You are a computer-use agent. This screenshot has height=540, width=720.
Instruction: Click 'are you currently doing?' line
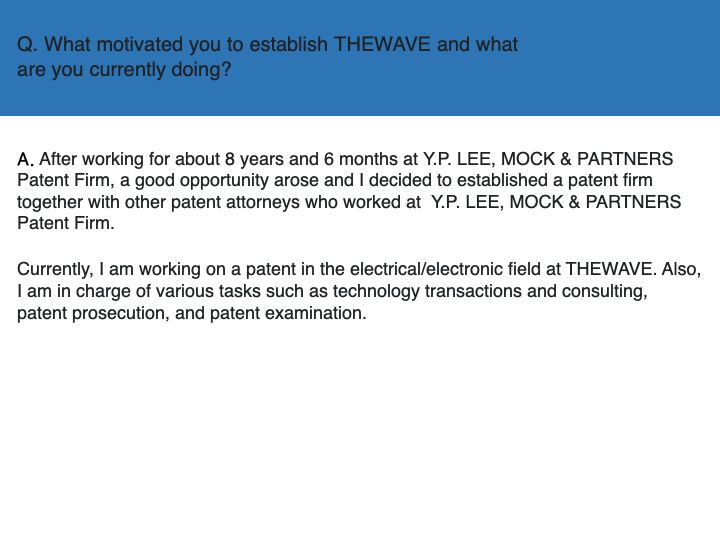[124, 70]
